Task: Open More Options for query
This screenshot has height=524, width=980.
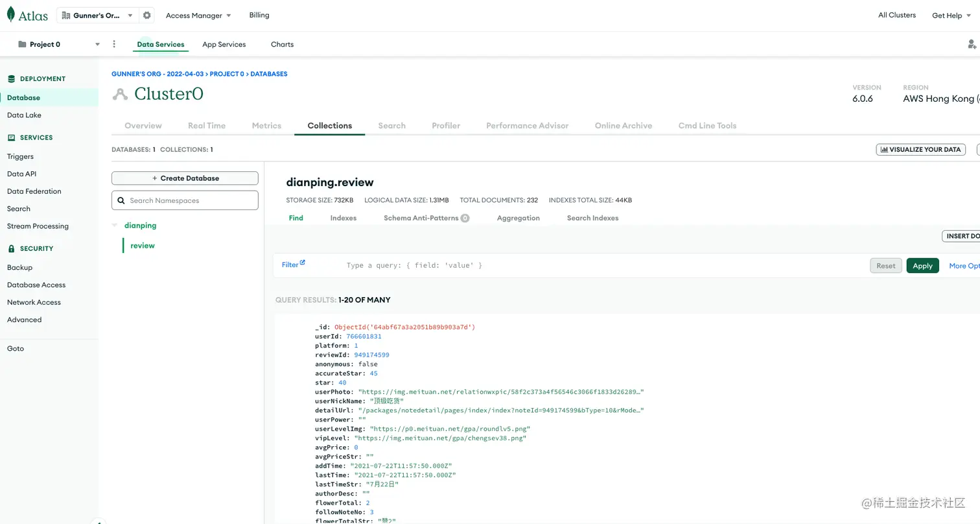Action: 964,265
